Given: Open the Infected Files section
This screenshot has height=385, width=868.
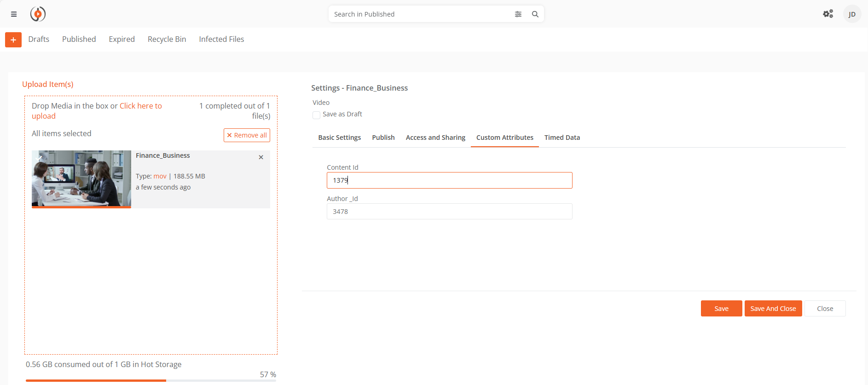Looking at the screenshot, I should tap(221, 40).
